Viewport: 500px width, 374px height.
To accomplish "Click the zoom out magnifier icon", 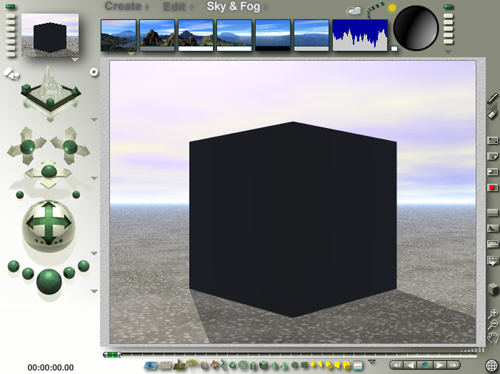I will tap(493, 324).
